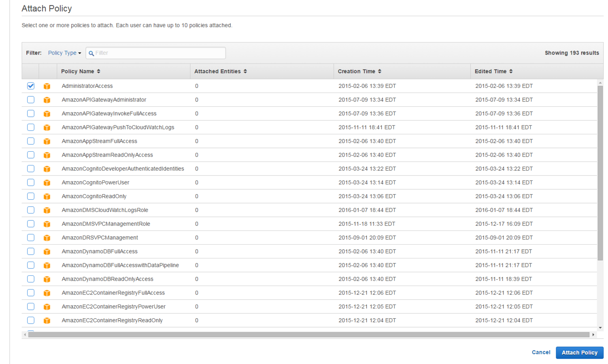The height and width of the screenshot is (364, 608).
Task: Click the AmazonEC2ContainerRegistryPowerUser cube icon
Action: click(x=47, y=307)
